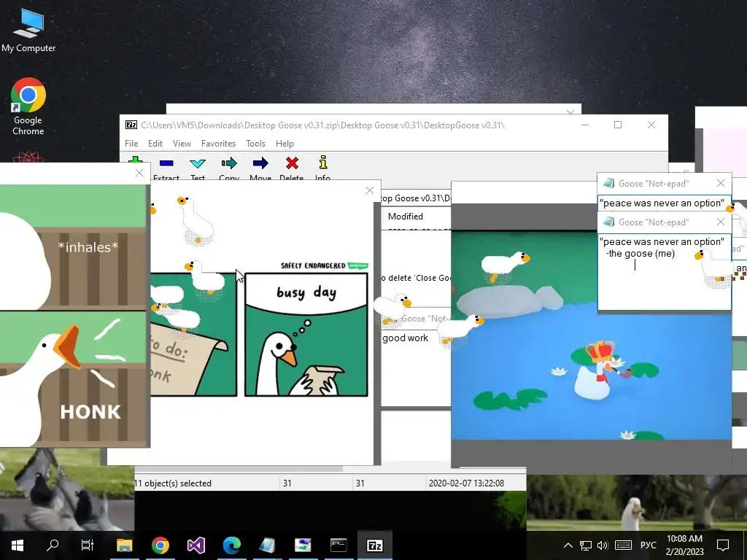This screenshot has height=560, width=747.
Task: Click the 7-Zip taskbar icon
Action: coord(374,545)
